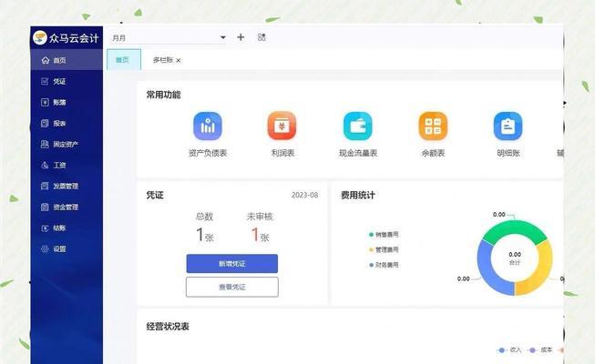Screen dimensions: 595x364
Task: Open 账簿 in the sidebar
Action: click(67, 102)
